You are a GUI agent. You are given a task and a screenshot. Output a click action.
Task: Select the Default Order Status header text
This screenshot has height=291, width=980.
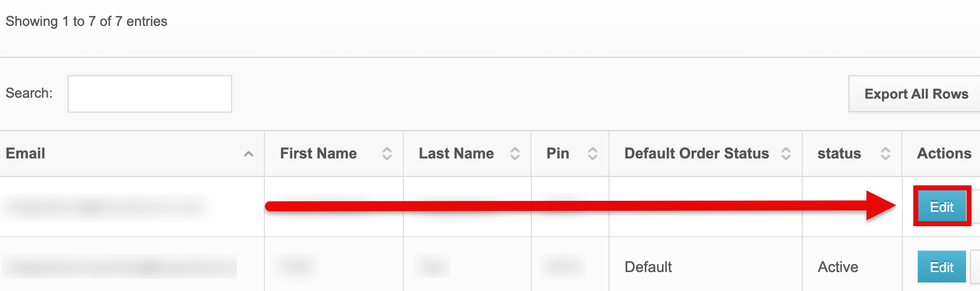[697, 153]
